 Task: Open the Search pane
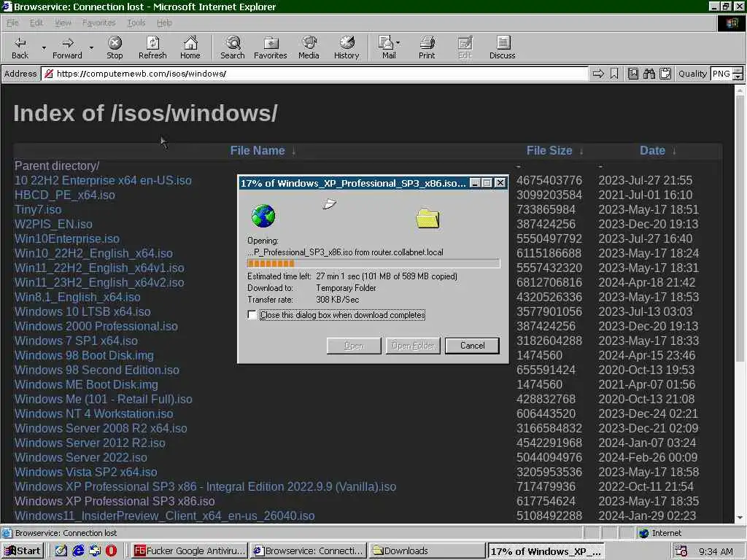coord(233,47)
